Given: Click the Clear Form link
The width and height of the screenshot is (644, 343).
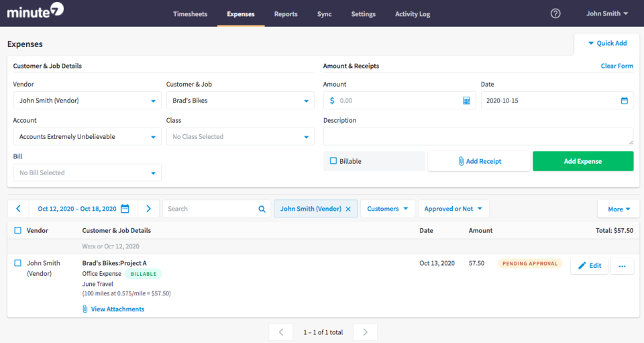Looking at the screenshot, I should [x=616, y=66].
